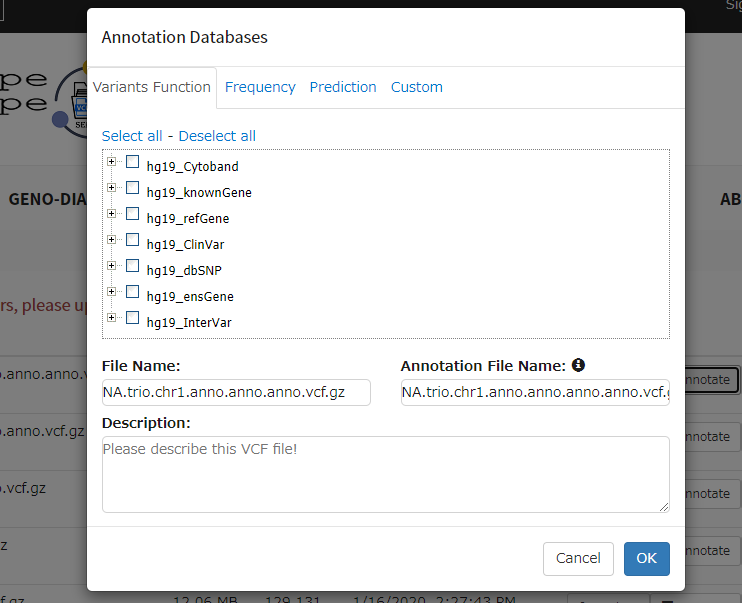
Task: Click the File Name input field
Action: pyautogui.click(x=236, y=392)
